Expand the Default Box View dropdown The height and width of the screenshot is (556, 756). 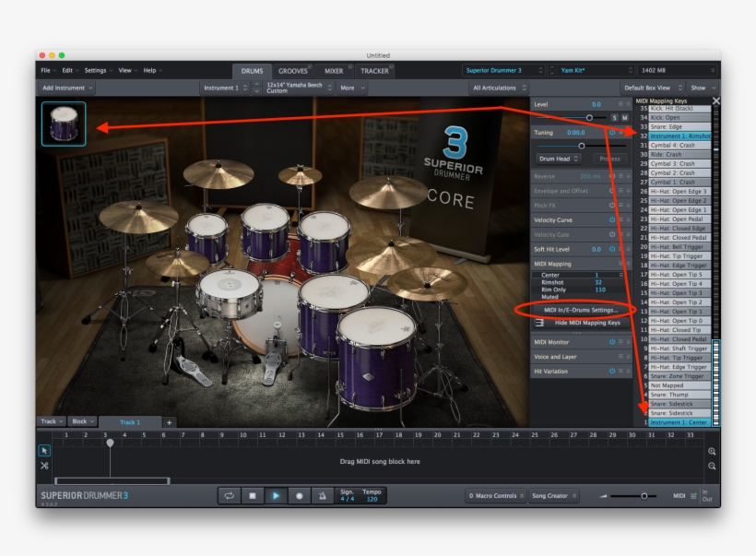[655, 86]
